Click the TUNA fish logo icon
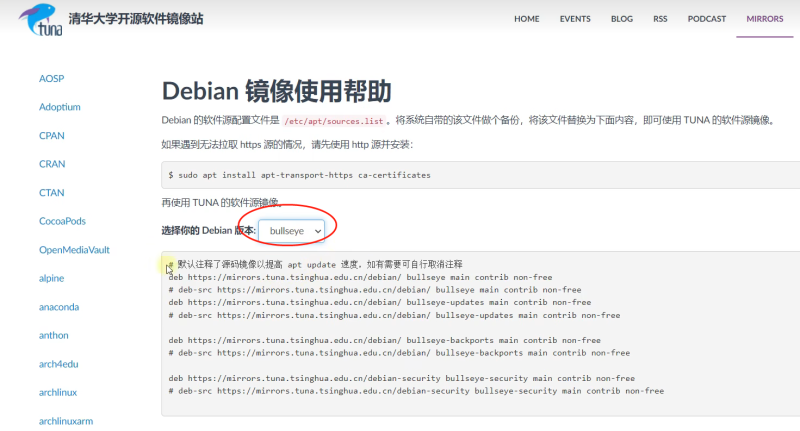This screenshot has height=431, width=800. click(41, 19)
